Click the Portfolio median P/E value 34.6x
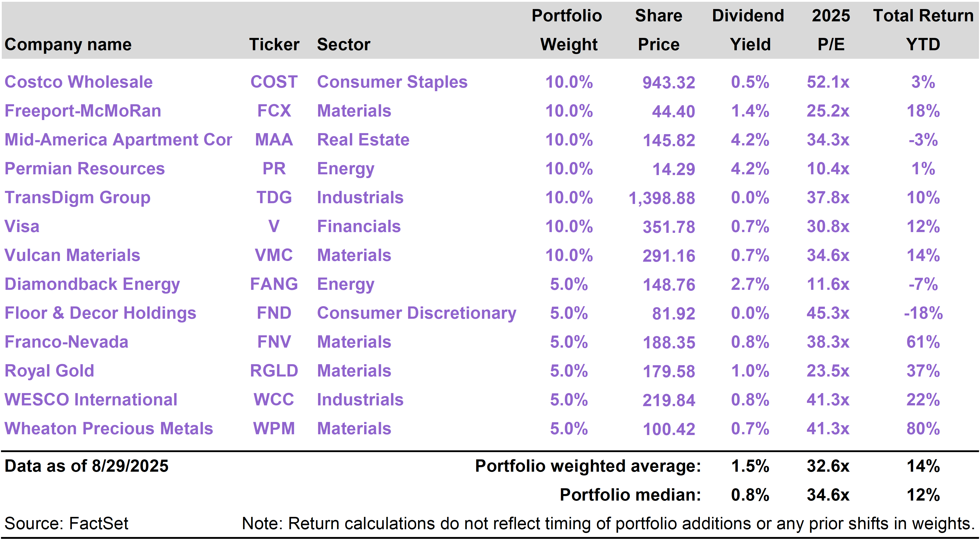This screenshot has height=539, width=980. 828,495
